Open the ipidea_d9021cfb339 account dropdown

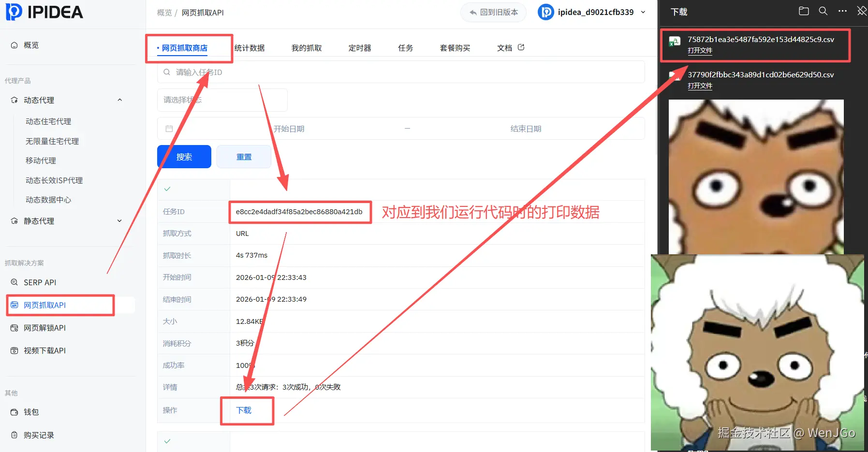pos(592,12)
